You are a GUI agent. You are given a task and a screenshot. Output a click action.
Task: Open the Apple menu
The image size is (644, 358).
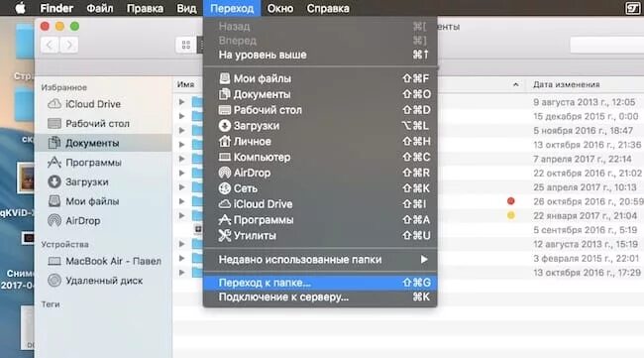tap(20, 8)
